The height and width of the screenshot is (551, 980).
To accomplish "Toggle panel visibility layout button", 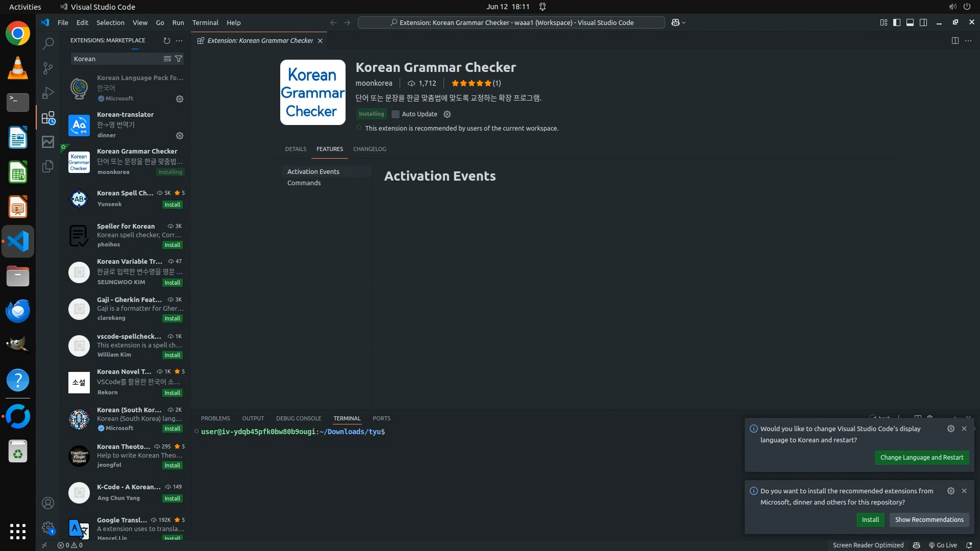I will (x=910, y=22).
